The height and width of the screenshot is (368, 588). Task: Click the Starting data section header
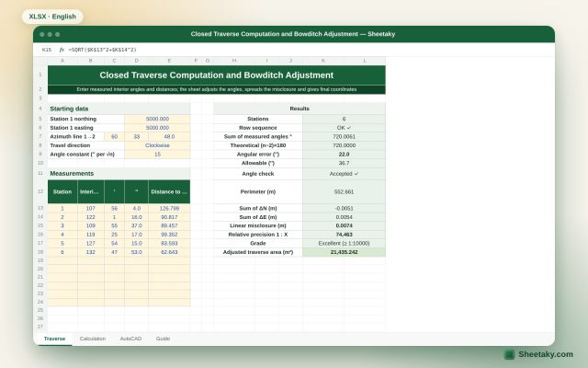click(119, 109)
